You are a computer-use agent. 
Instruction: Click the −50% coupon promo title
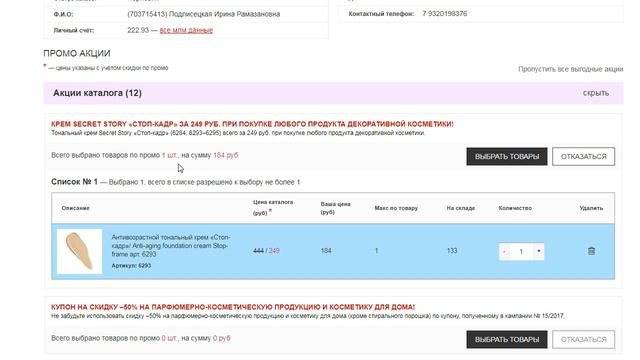[x=233, y=307]
